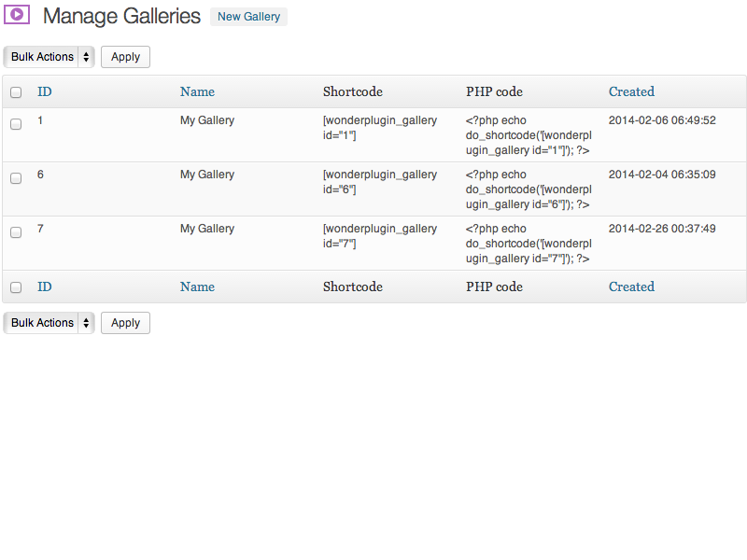This screenshot has height=560, width=747.
Task: Click the footer Created column link
Action: click(x=631, y=287)
